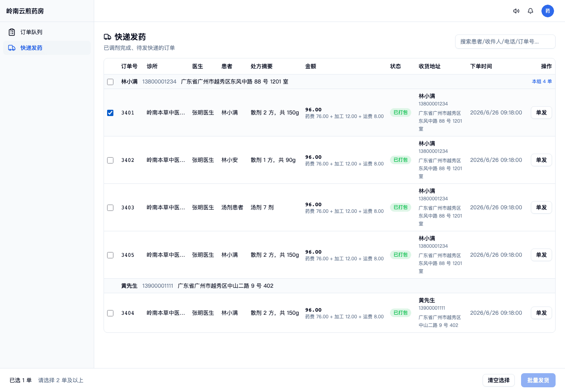The height and width of the screenshot is (392, 565).
Task: Click phone 13800001234 in group header
Action: 159,82
